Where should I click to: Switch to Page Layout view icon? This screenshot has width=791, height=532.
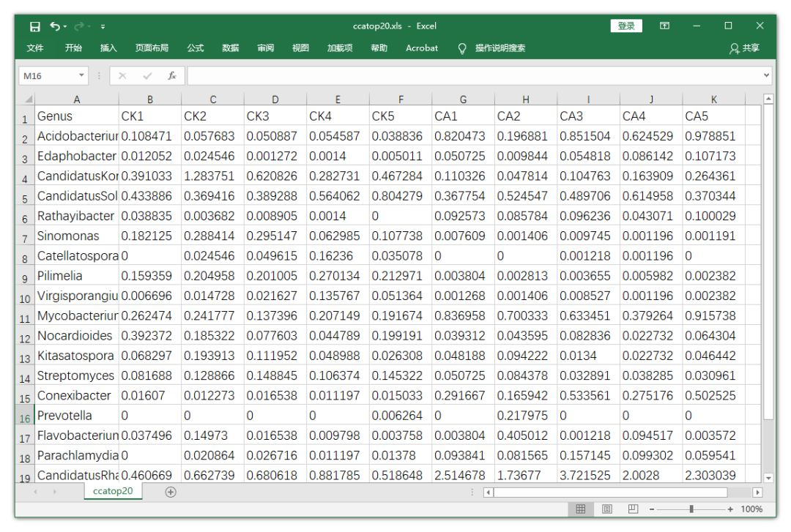click(x=607, y=509)
